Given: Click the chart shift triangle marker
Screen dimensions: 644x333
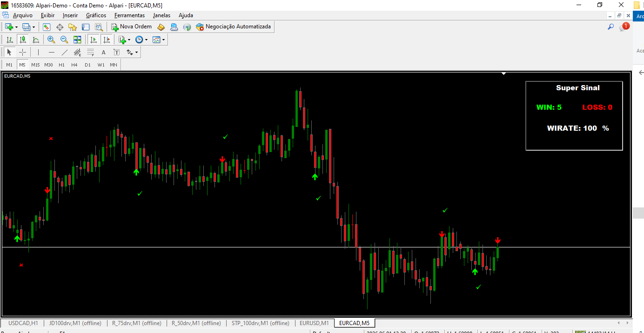Looking at the screenshot, I should [503, 73].
